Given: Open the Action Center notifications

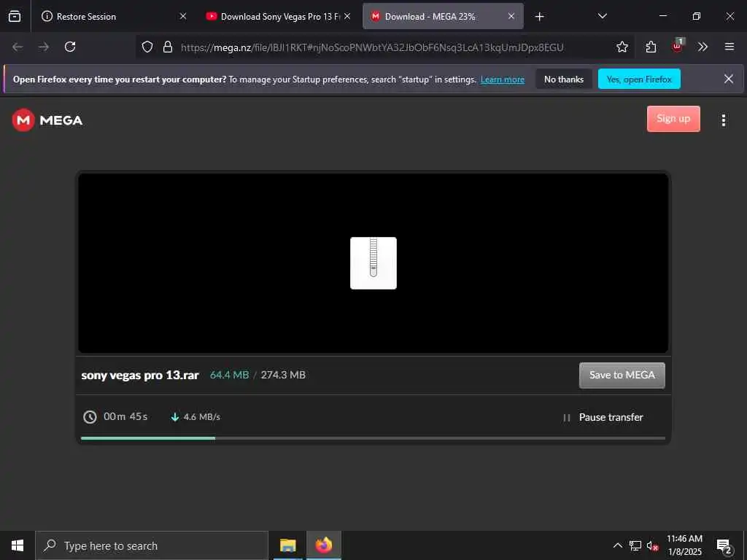Looking at the screenshot, I should click(724, 546).
